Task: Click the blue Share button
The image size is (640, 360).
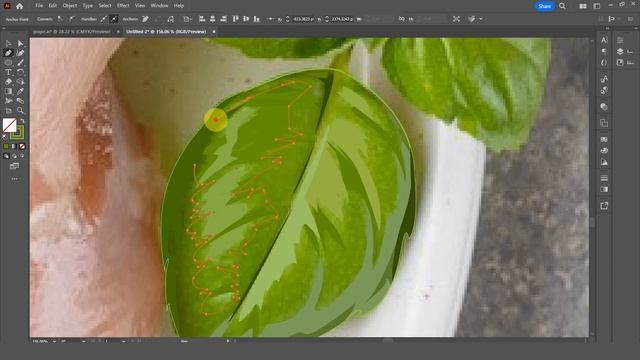Action: coord(544,6)
